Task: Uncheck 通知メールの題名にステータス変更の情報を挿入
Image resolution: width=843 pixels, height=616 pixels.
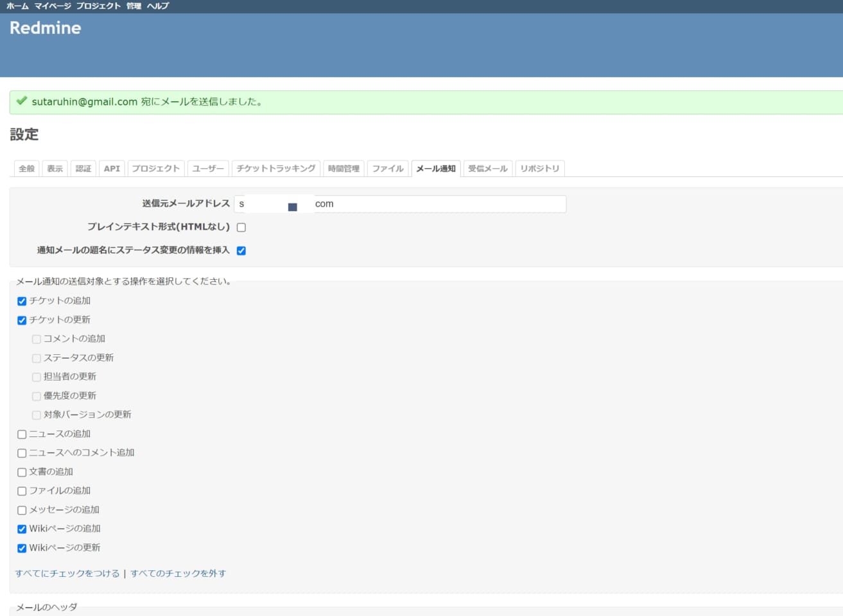Action: click(x=241, y=251)
